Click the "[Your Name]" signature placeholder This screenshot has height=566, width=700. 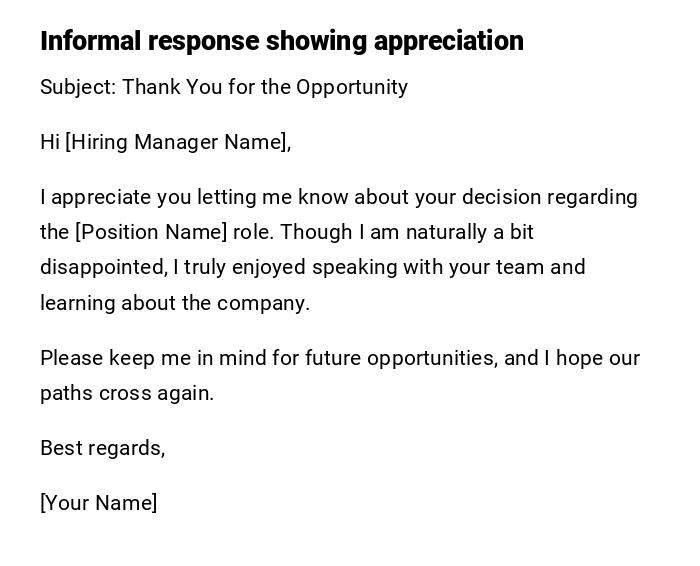point(98,503)
